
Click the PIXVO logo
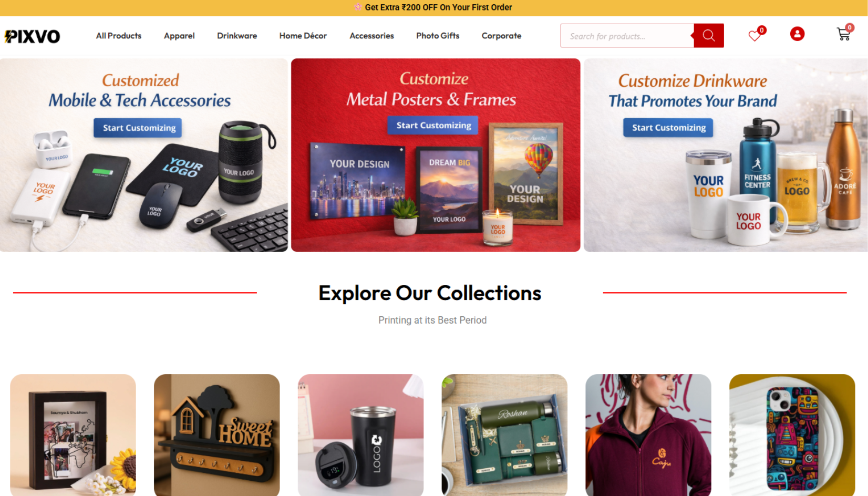[x=33, y=36]
